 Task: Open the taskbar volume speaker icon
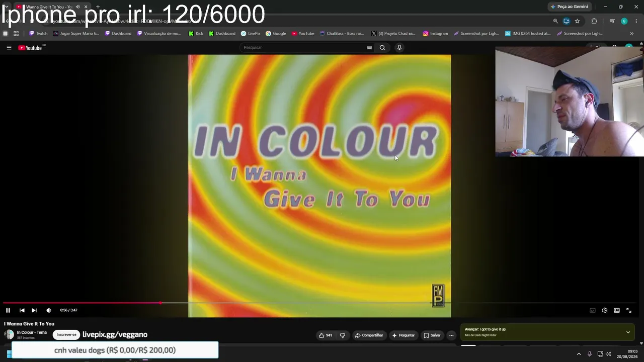coord(608,354)
